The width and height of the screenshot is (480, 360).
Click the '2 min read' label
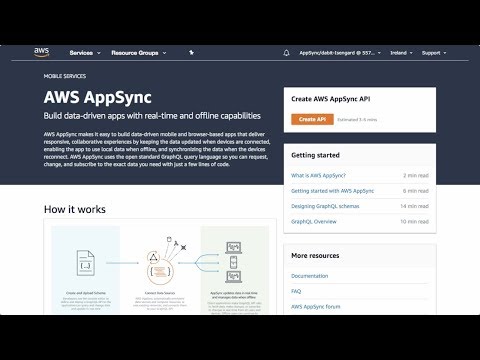416,175
